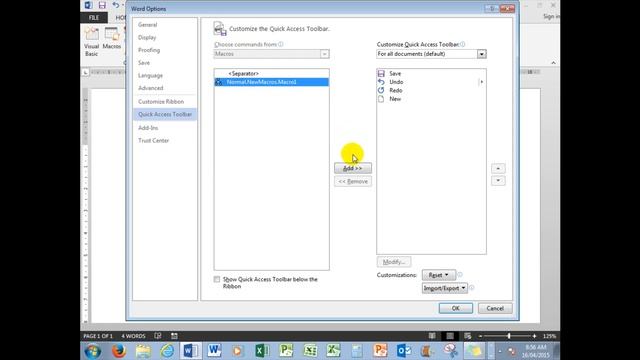This screenshot has height=360, width=640.
Task: Switch to Read Mode view icon
Action: tap(432, 336)
